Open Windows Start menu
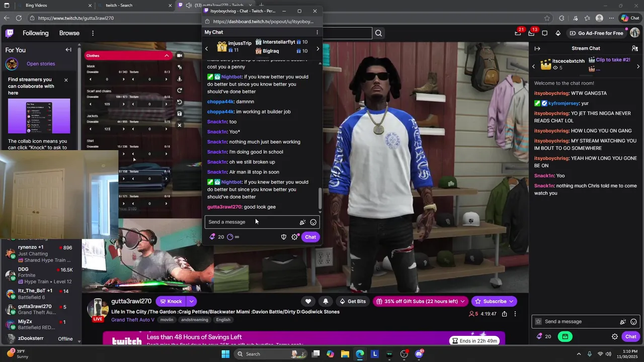Screen dimensions: 644x362 [x=225, y=354]
